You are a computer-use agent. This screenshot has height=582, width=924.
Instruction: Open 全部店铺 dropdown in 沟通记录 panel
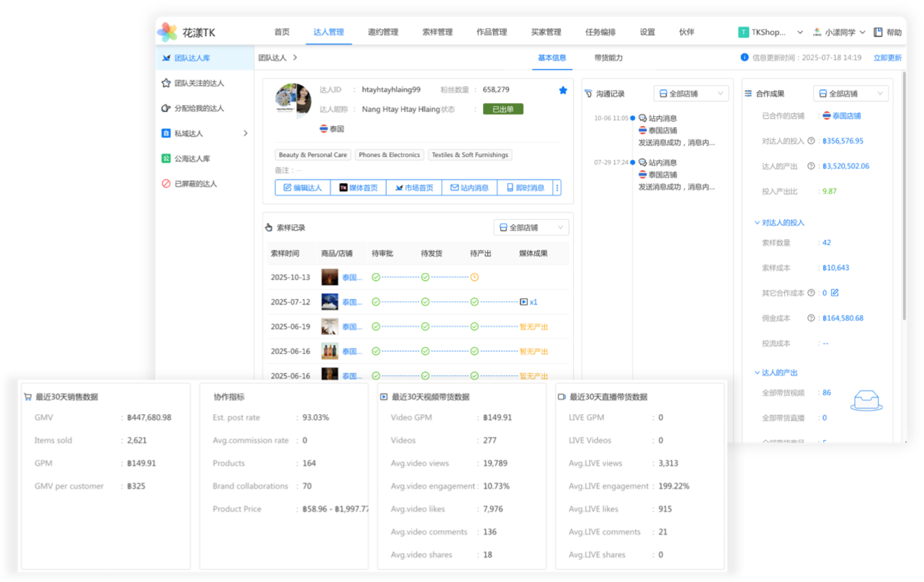tap(691, 94)
